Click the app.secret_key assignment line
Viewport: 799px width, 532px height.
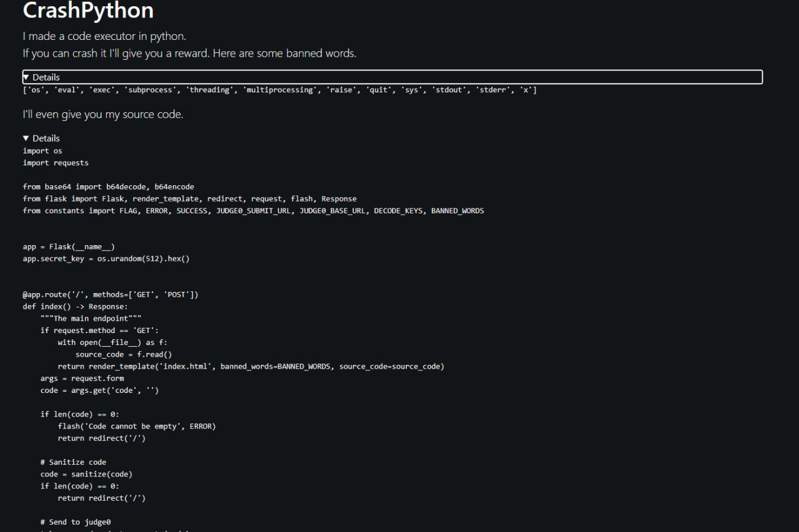click(x=106, y=259)
